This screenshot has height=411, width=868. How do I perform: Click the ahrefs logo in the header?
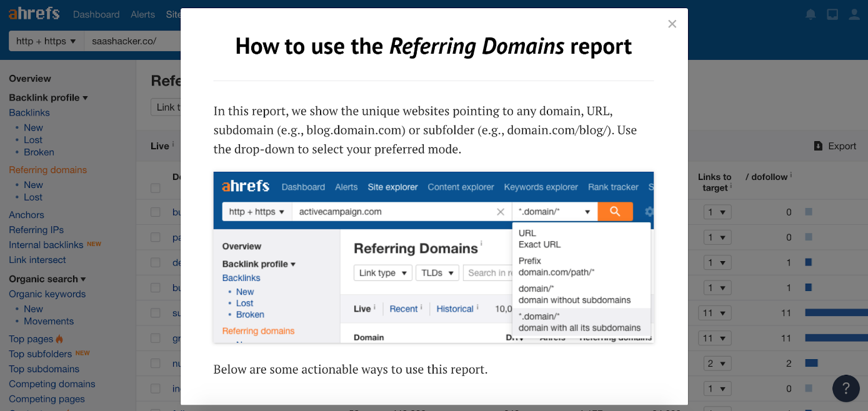tap(34, 13)
